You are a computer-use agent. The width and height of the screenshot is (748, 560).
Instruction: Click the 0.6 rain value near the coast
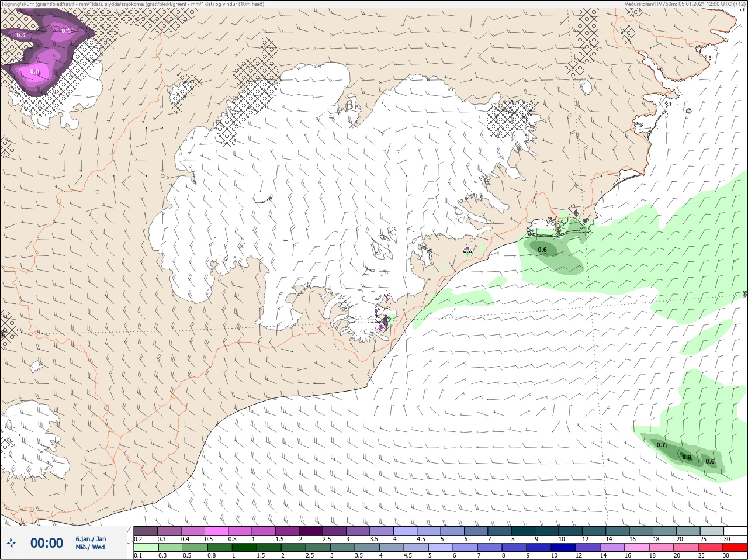click(x=542, y=250)
